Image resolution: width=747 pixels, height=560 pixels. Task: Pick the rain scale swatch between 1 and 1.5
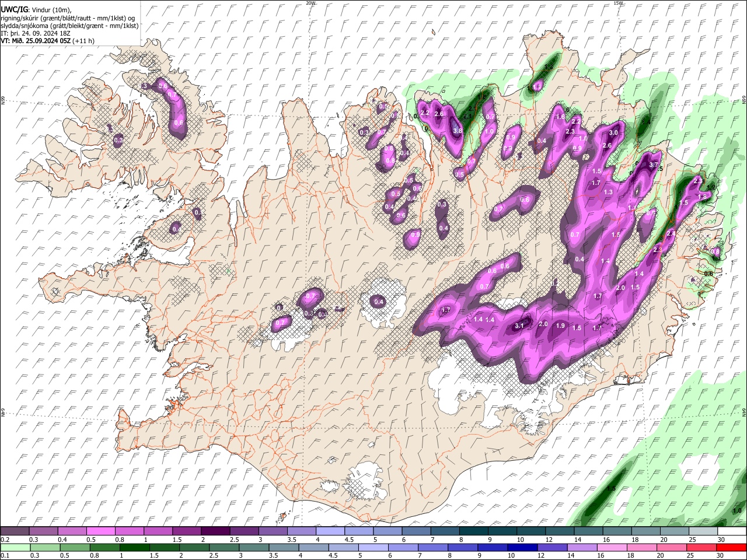(x=135, y=547)
